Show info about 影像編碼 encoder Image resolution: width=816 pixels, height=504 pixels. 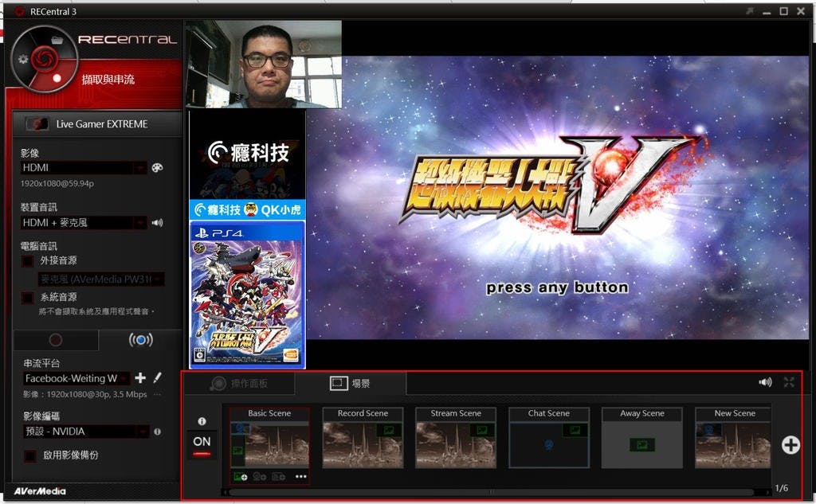coord(157,432)
